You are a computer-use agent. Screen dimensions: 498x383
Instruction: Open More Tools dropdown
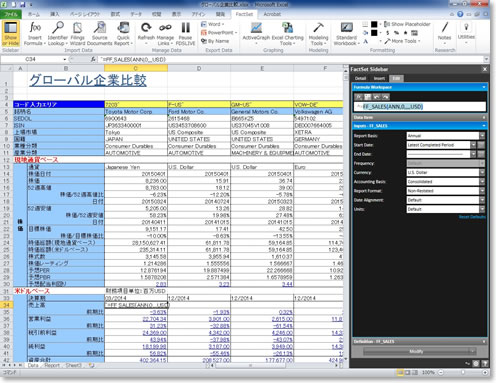(402, 41)
